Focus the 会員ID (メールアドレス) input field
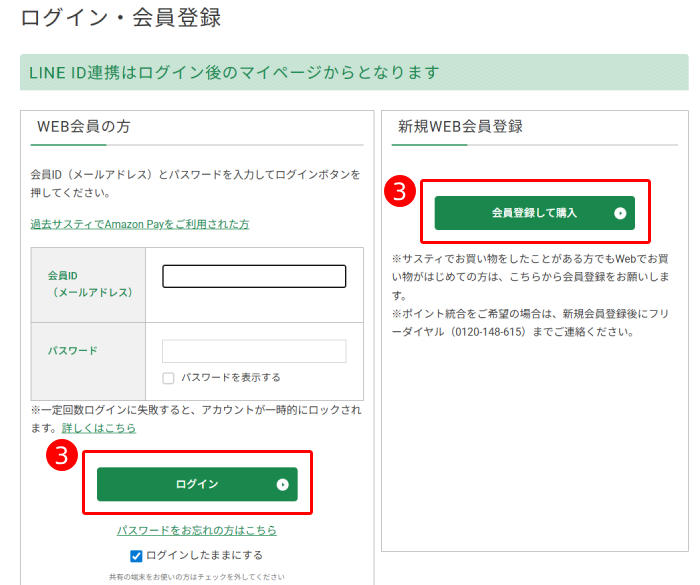The height and width of the screenshot is (585, 700). (x=254, y=276)
